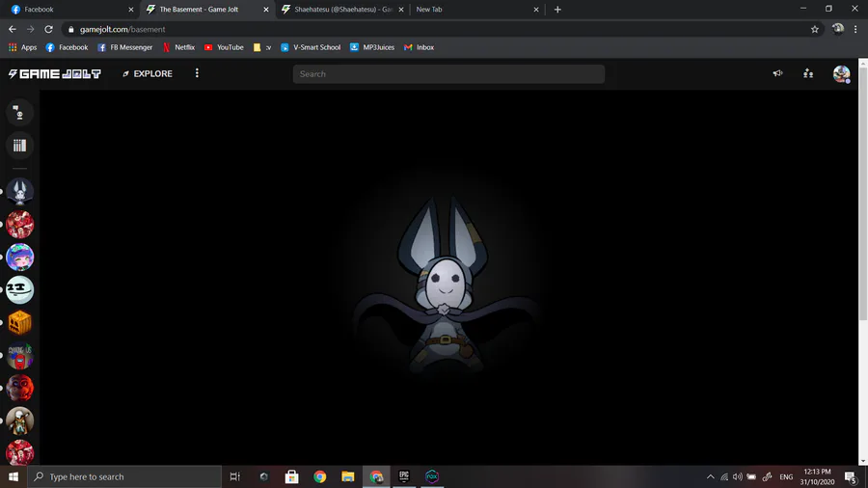The height and width of the screenshot is (488, 868).
Task: Open the megaphone notifications icon
Action: (x=777, y=73)
